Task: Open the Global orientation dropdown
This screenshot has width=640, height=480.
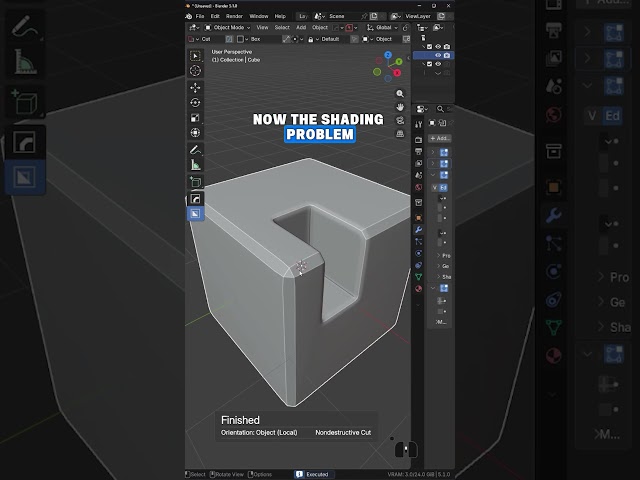Action: point(382,28)
